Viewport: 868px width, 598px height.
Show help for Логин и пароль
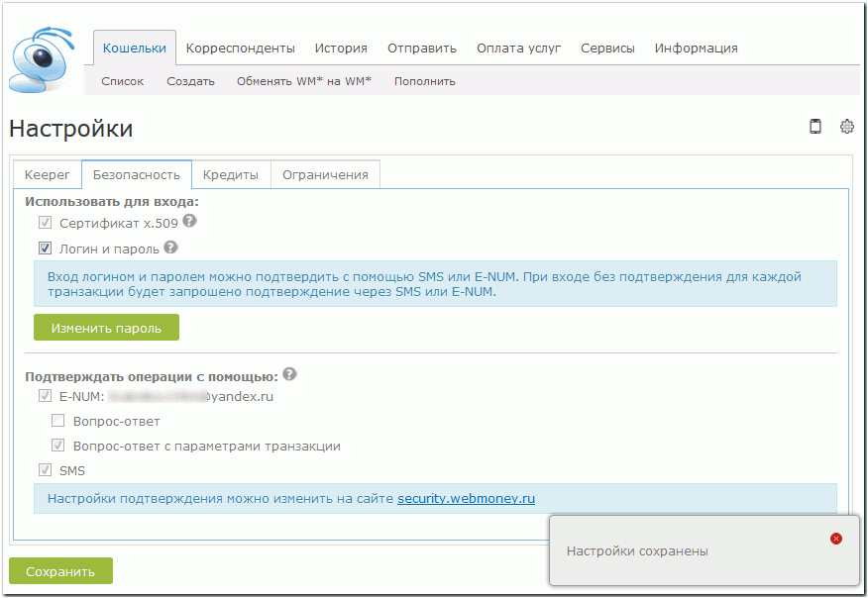tap(170, 248)
